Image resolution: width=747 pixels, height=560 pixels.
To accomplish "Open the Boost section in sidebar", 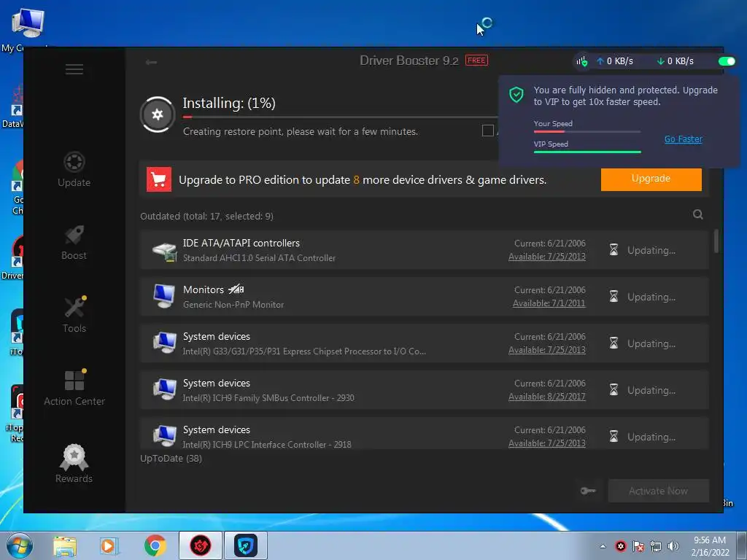I will pos(74,242).
